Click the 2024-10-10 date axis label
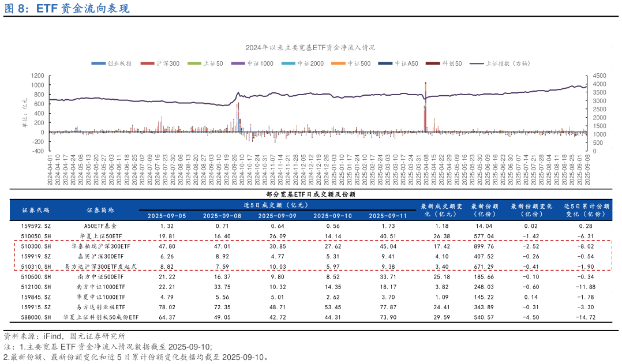This screenshot has width=622, height=364. coord(242,168)
